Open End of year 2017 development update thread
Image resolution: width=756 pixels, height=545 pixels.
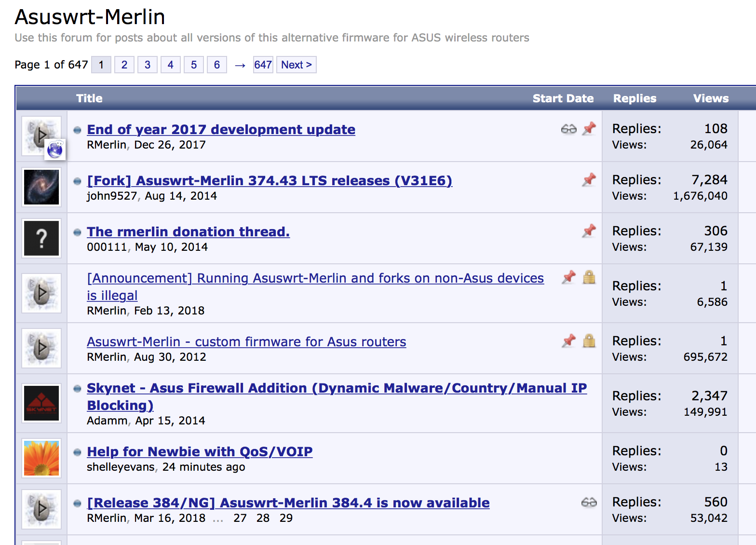221,129
